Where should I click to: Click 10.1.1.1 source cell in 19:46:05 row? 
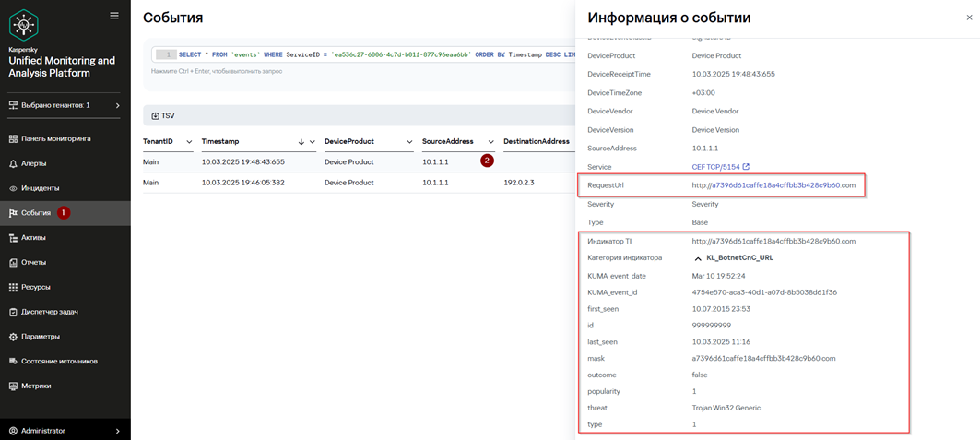tap(437, 183)
